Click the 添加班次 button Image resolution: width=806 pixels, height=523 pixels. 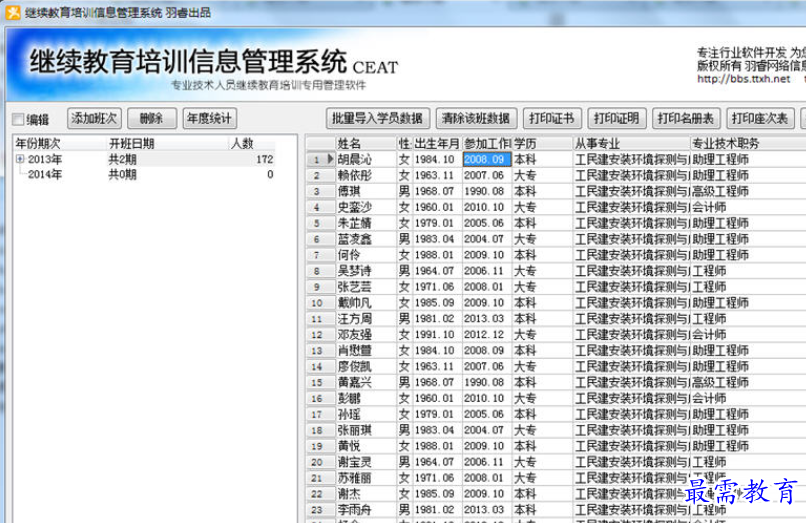tap(94, 119)
